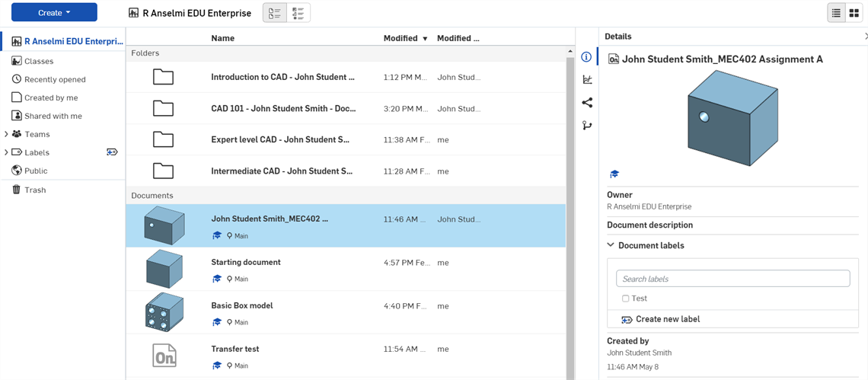
Task: Open Expert level CAD folder
Action: [281, 139]
